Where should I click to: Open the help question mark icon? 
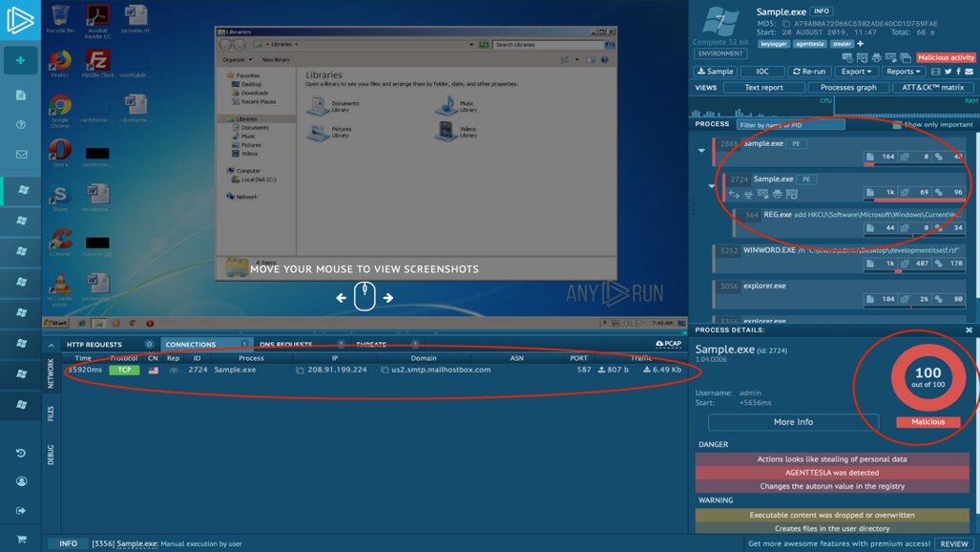click(x=20, y=125)
